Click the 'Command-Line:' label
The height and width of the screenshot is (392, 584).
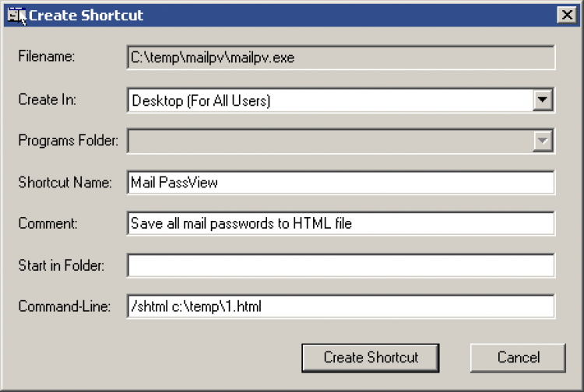(x=64, y=306)
